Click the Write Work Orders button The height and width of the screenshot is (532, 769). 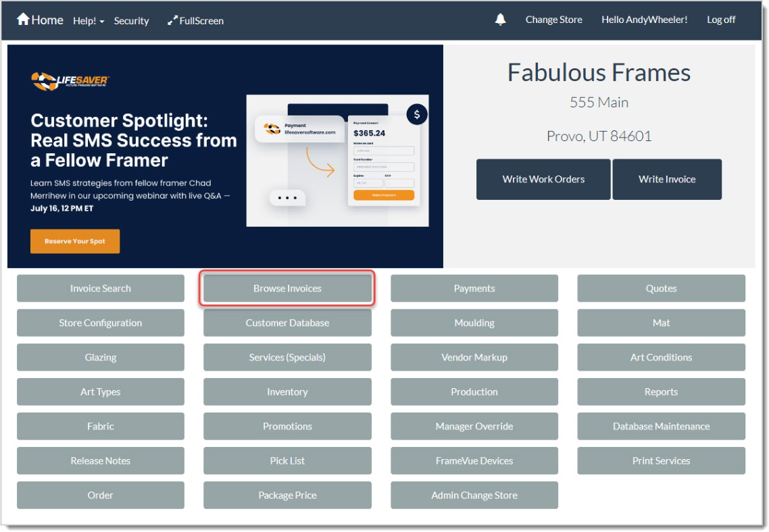543,180
